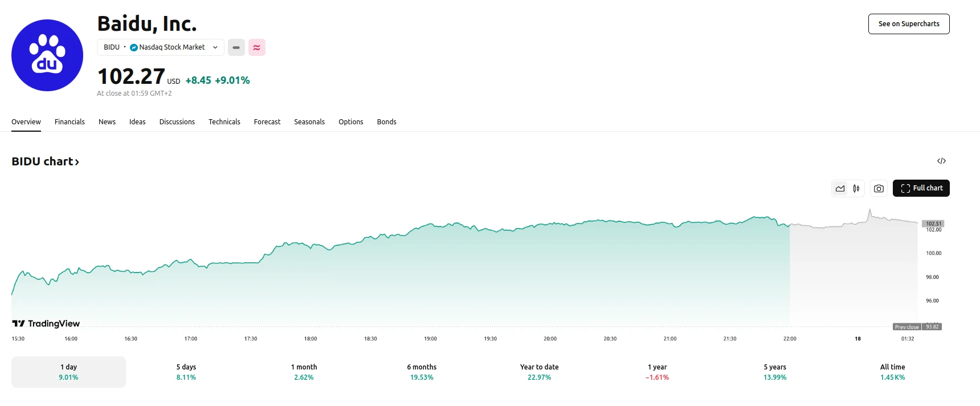The height and width of the screenshot is (406, 980).
Task: Select the 5 days performance period
Action: coord(186,372)
